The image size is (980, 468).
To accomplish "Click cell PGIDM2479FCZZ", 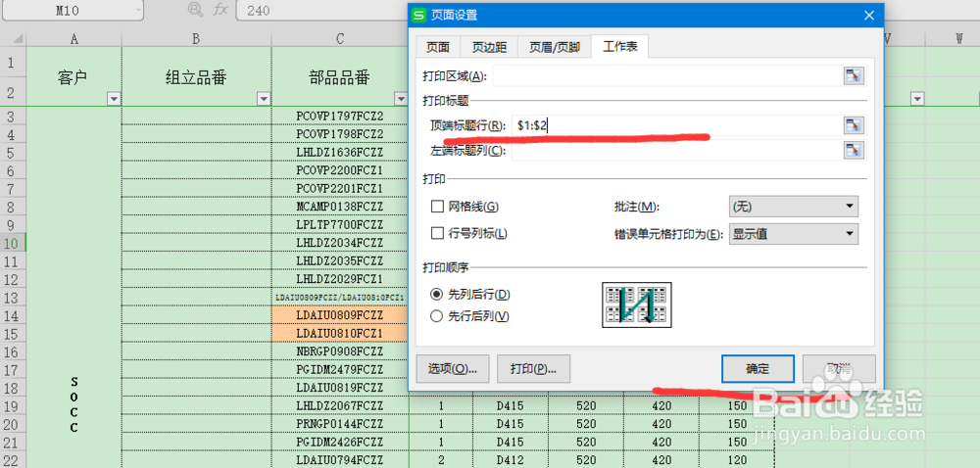I will (x=340, y=369).
